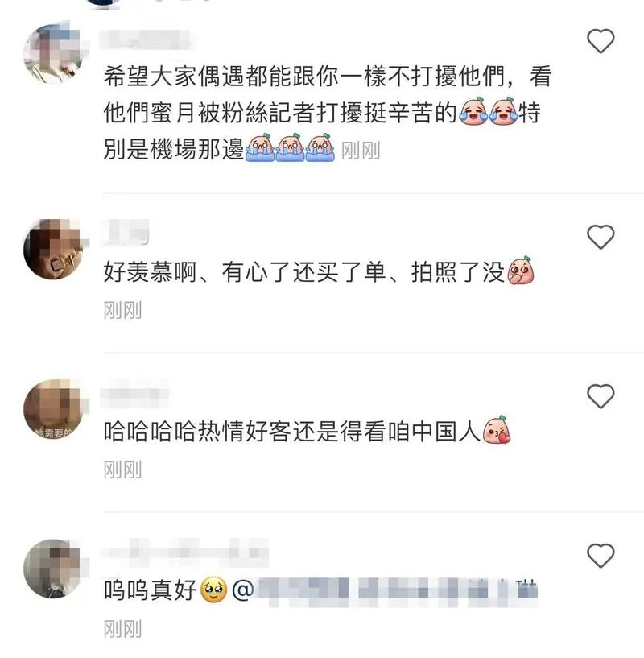
Task: Like the 呜呜真好 comment
Action: coord(601,555)
